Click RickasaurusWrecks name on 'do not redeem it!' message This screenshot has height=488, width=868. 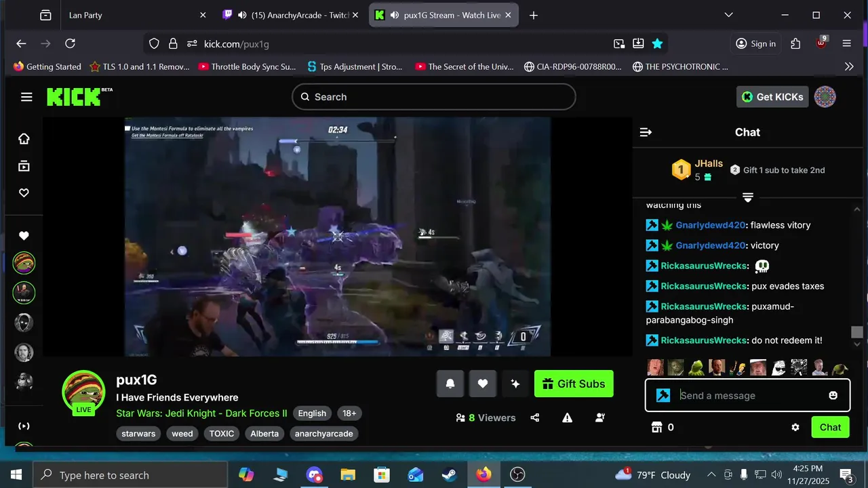pyautogui.click(x=704, y=340)
